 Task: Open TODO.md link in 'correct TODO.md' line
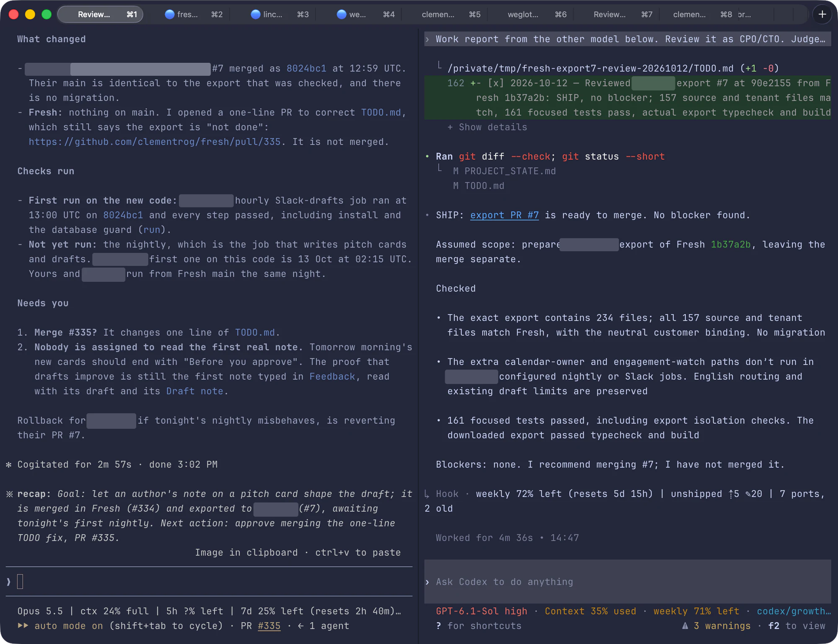[381, 112]
